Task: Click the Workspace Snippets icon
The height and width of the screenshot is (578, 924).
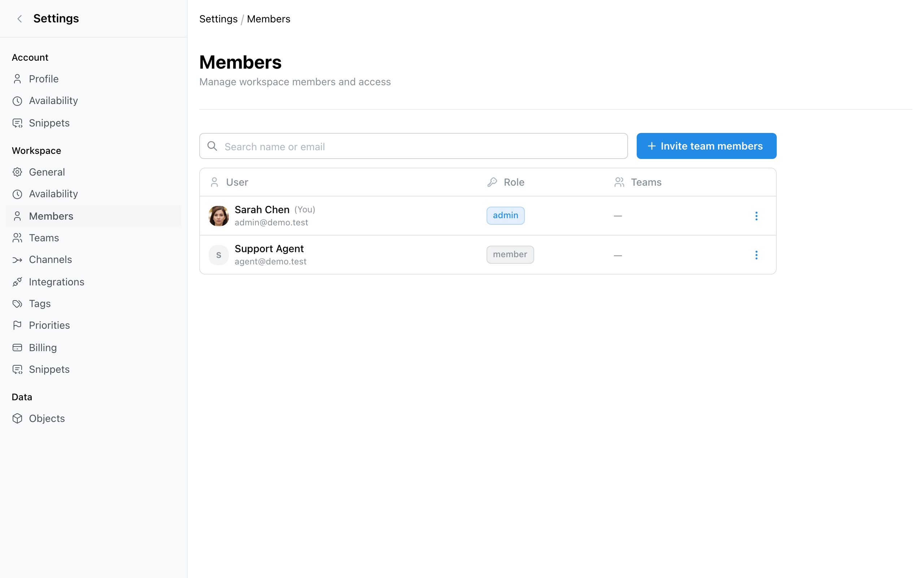Action: click(17, 369)
